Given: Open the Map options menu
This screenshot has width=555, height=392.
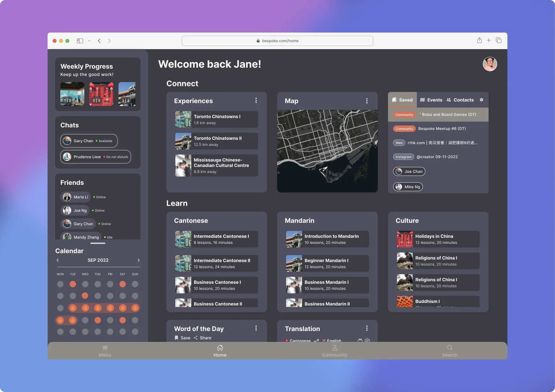Looking at the screenshot, I should 367,101.
